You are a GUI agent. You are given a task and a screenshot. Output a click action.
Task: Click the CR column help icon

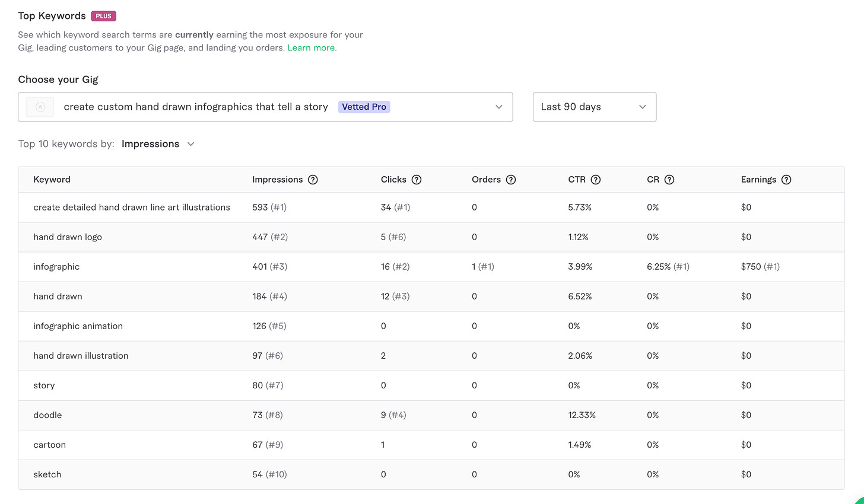(669, 180)
